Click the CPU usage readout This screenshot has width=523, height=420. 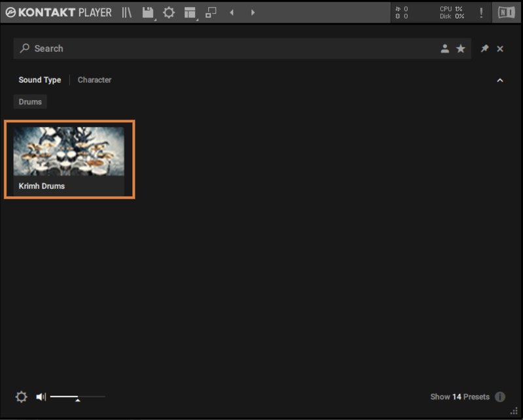pyautogui.click(x=451, y=9)
